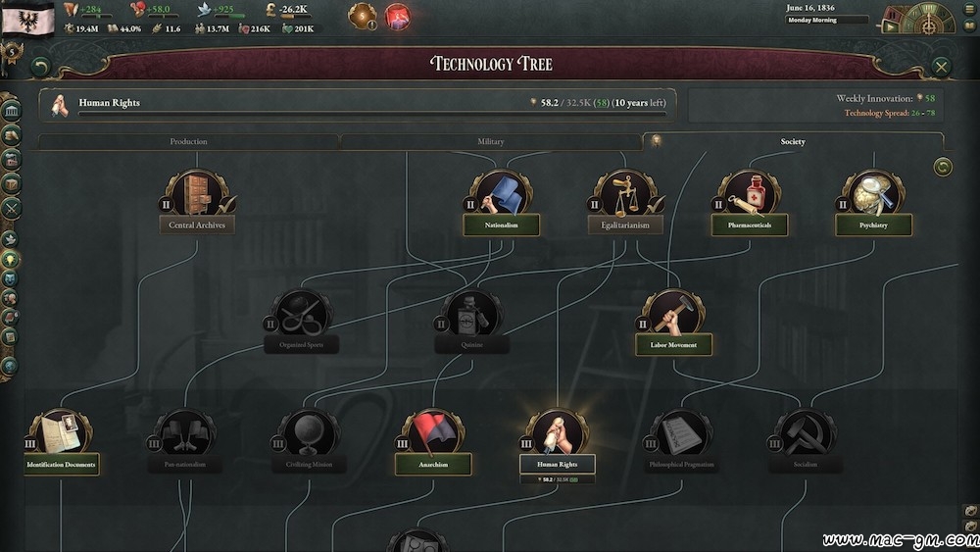
Task: Click the Egalitarianism scales icon
Action: [x=625, y=194]
